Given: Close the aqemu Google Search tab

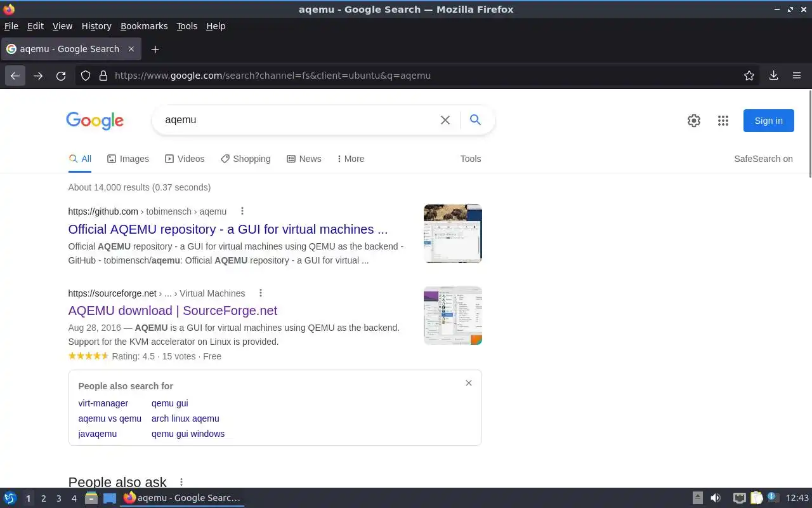Looking at the screenshot, I should [x=131, y=49].
